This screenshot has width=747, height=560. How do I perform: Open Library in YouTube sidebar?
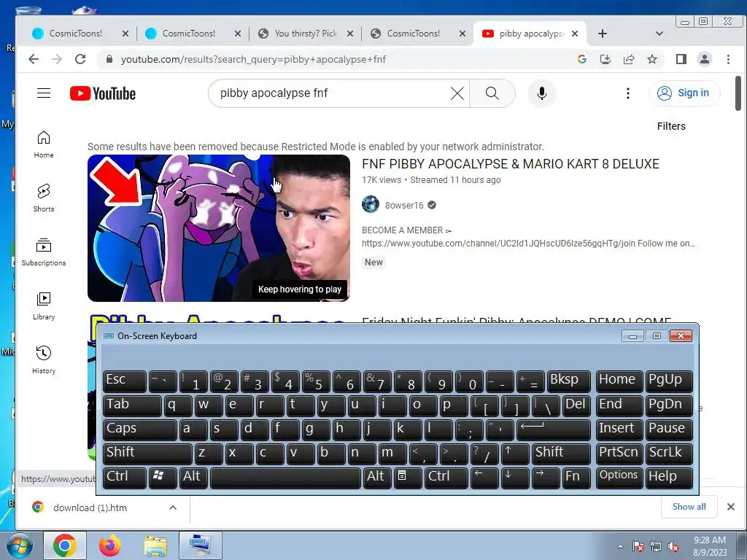point(44,306)
